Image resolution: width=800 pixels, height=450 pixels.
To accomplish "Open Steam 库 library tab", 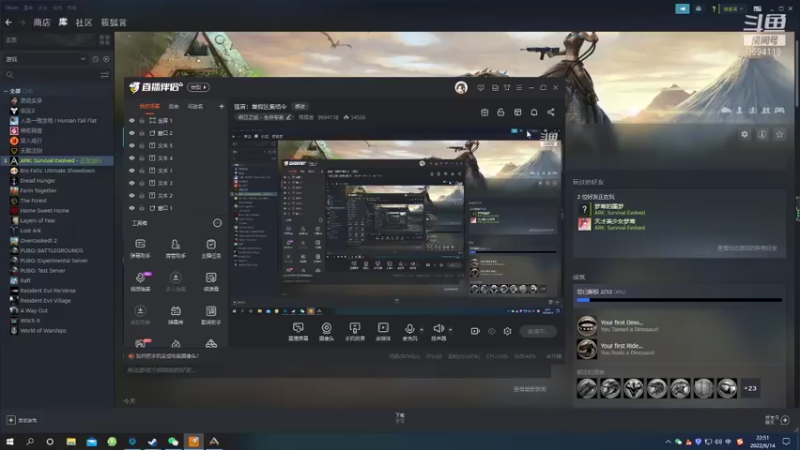I will click(x=63, y=22).
